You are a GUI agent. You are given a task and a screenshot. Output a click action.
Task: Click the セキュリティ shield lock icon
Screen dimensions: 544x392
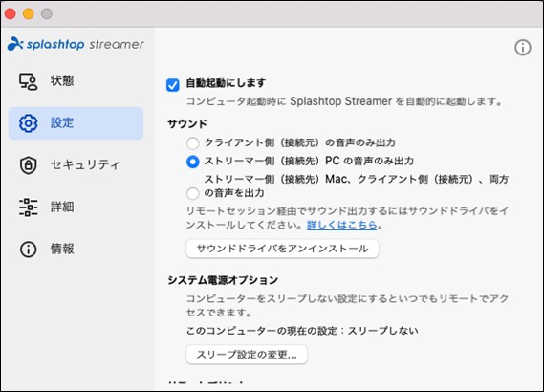coord(28,165)
